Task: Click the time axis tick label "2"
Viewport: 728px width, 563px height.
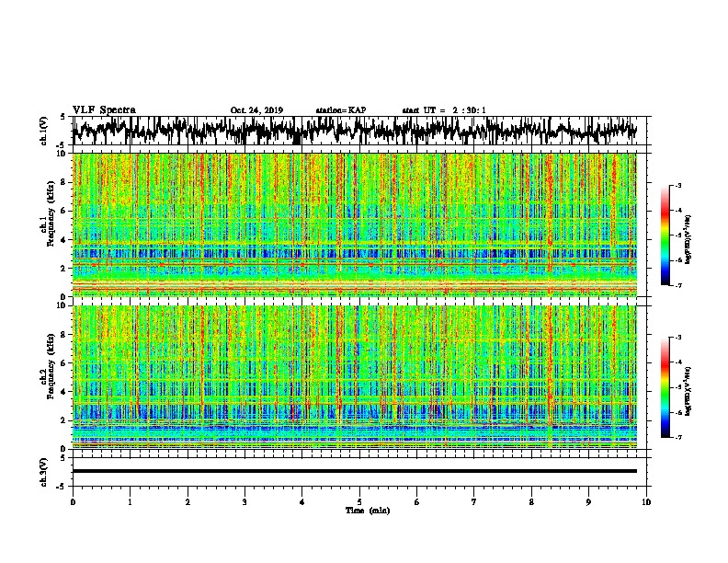Action: pos(188,502)
